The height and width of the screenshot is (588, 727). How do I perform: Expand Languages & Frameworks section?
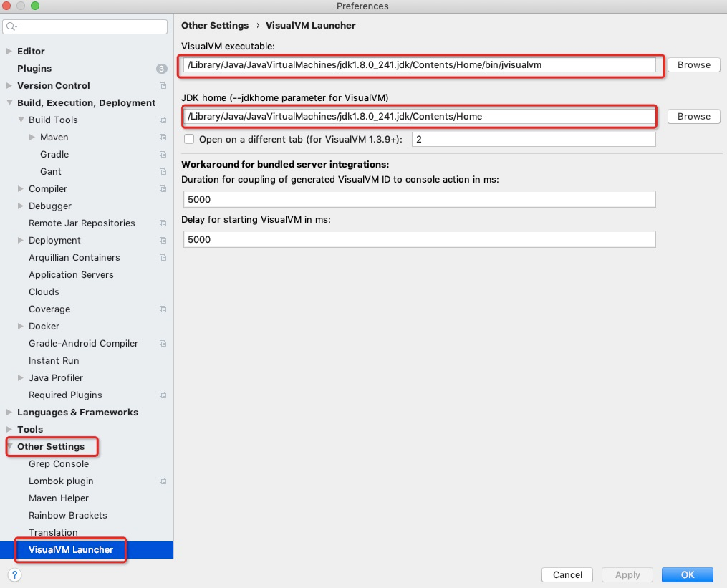(9, 412)
